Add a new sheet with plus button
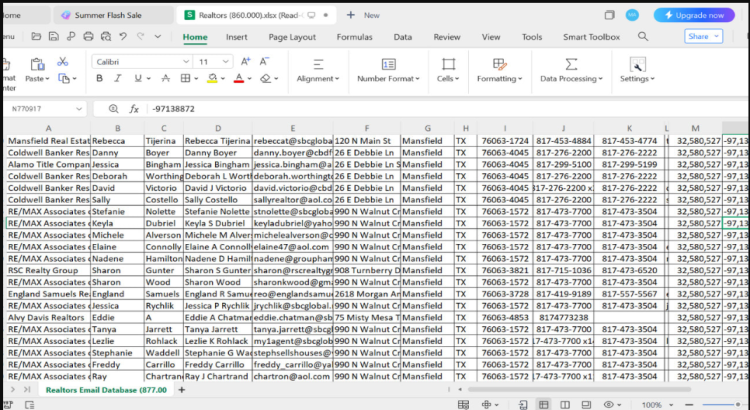750x410 pixels. [182, 390]
